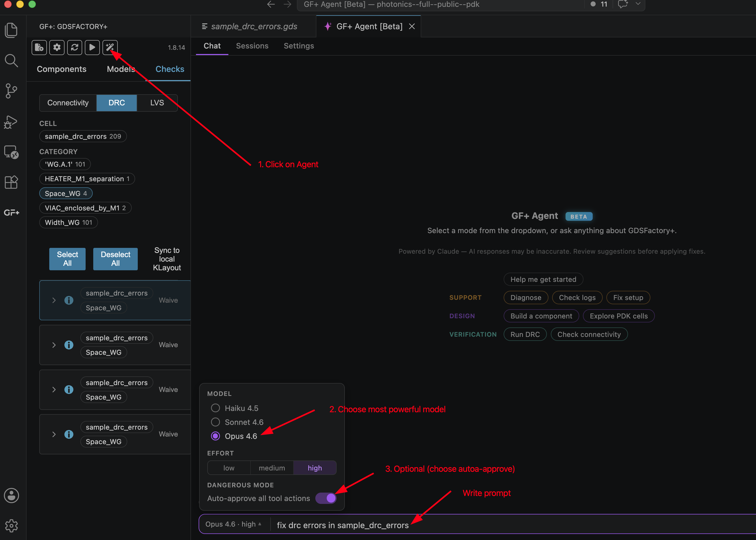
Task: Click the Deselect All button
Action: coord(115,259)
